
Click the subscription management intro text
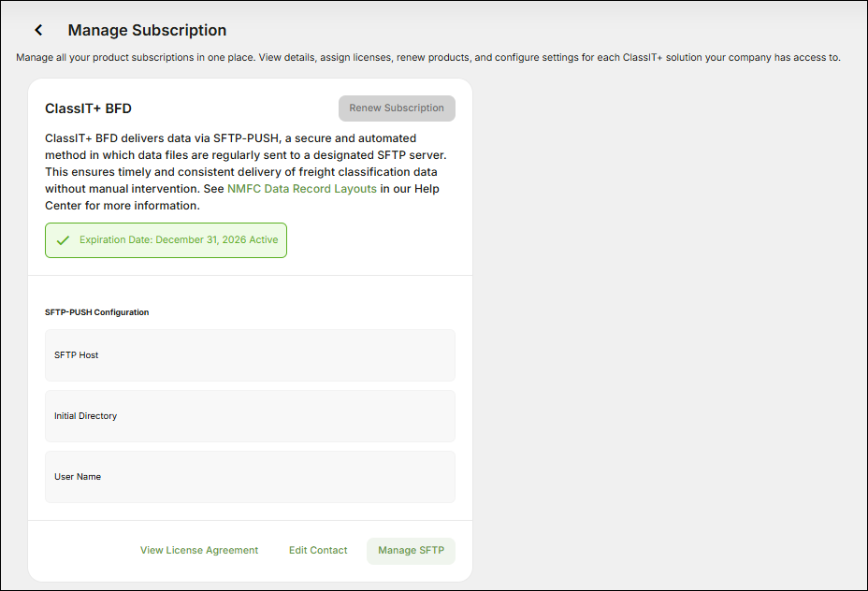pyautogui.click(x=434, y=57)
